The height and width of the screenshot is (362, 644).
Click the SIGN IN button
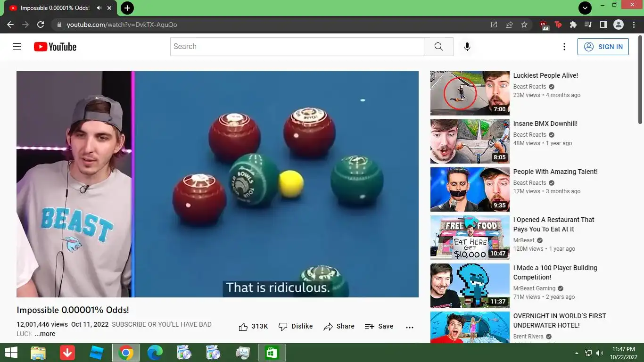coord(603,47)
